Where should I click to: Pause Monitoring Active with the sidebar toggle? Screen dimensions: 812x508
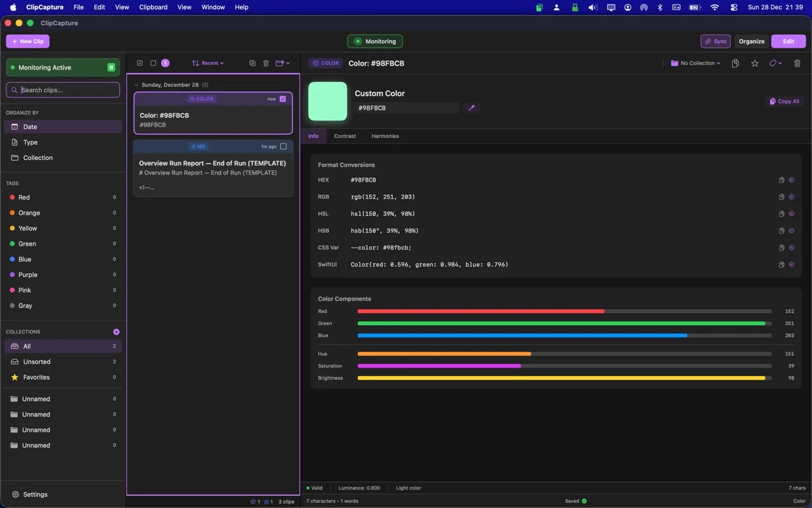pos(111,67)
